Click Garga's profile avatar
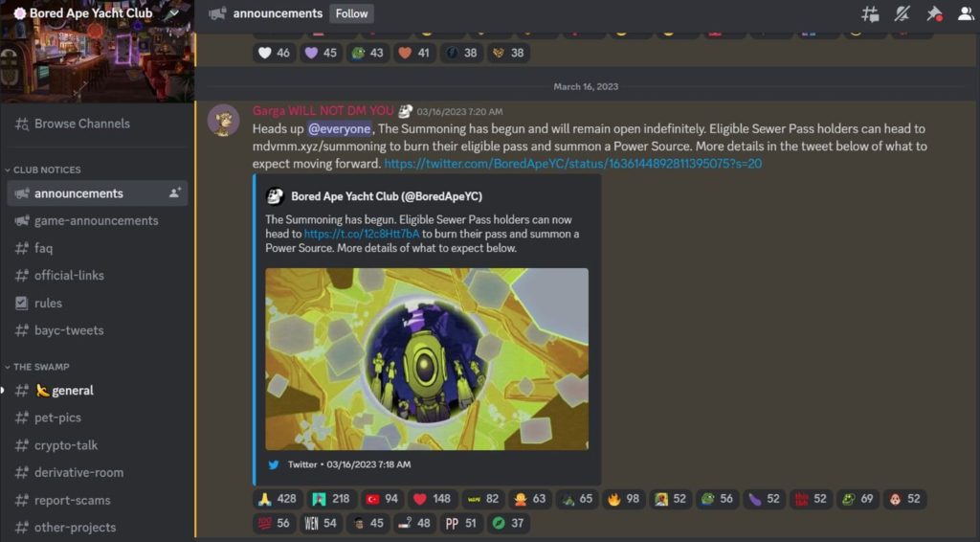 coord(223,120)
